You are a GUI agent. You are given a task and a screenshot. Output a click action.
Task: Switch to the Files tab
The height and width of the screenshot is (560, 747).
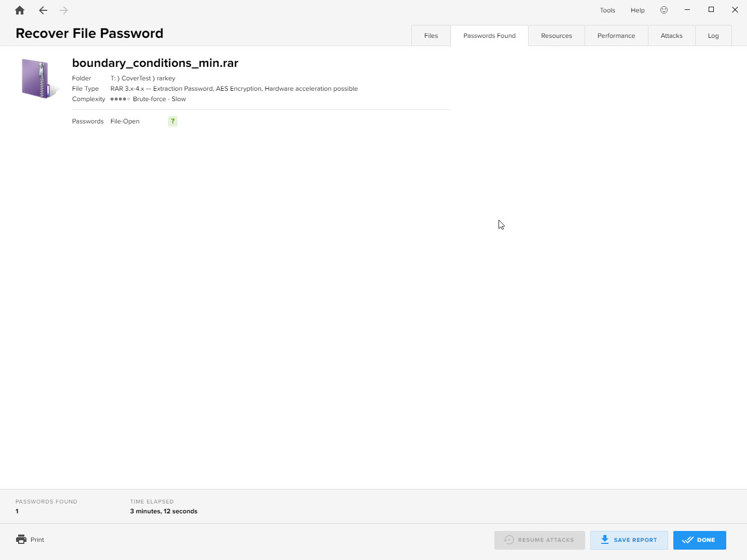tap(431, 36)
